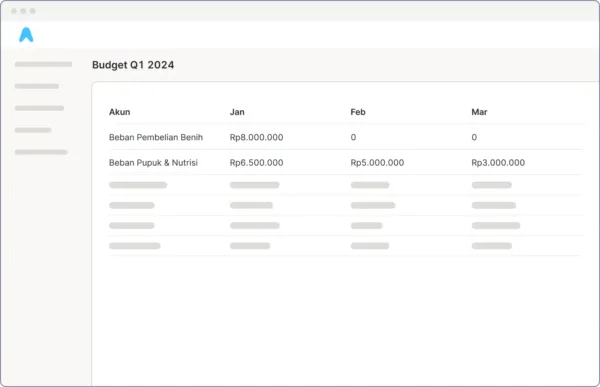Click the Mar 0 value for Benih

[x=474, y=137]
